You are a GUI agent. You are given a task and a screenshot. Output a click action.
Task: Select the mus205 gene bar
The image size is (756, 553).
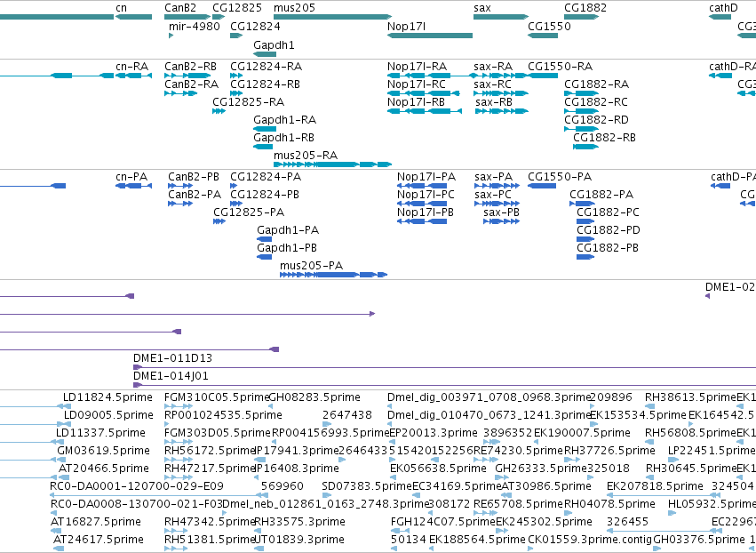[x=332, y=17]
